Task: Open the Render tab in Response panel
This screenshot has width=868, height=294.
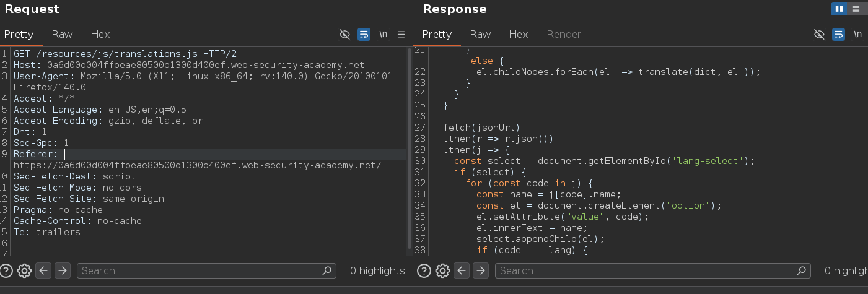Action: [564, 34]
